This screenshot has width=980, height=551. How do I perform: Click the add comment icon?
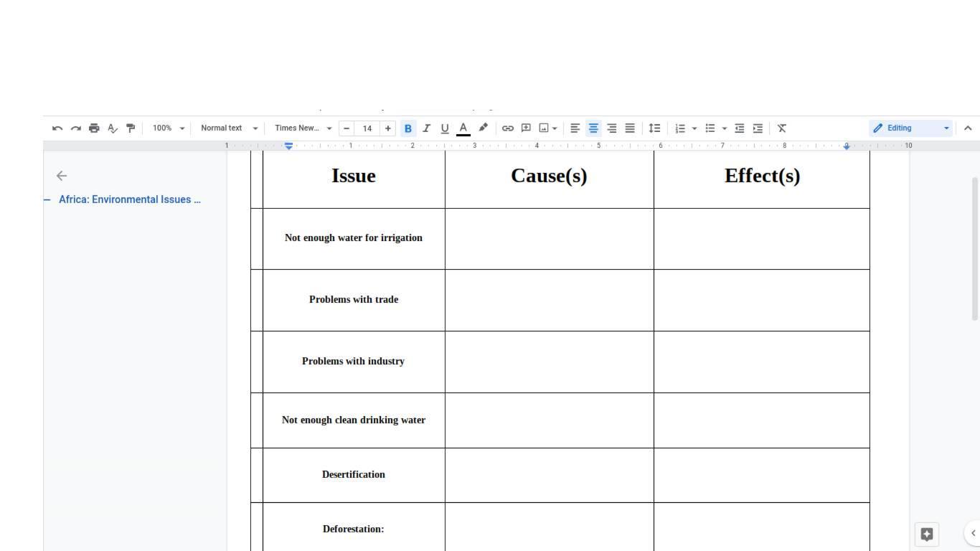coord(526,128)
